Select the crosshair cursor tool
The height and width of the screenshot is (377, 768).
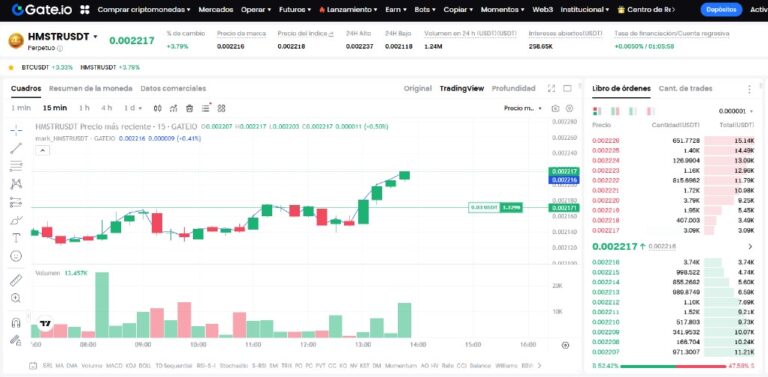click(16, 130)
